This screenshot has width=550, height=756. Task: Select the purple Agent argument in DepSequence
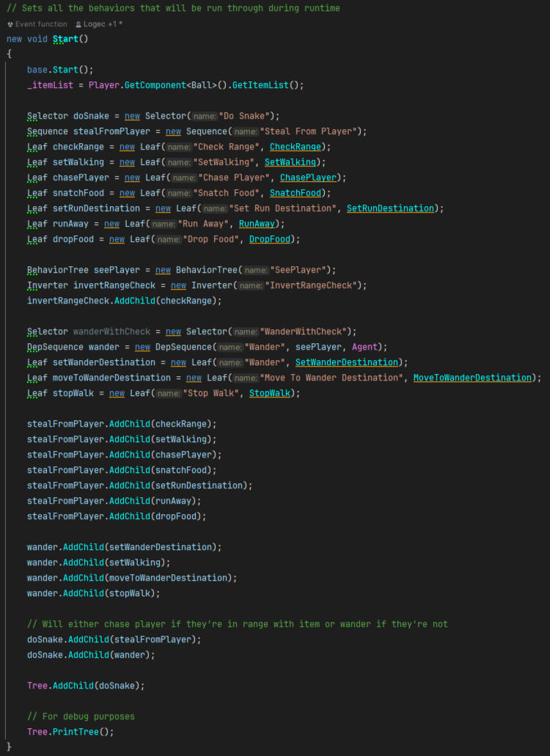364,347
